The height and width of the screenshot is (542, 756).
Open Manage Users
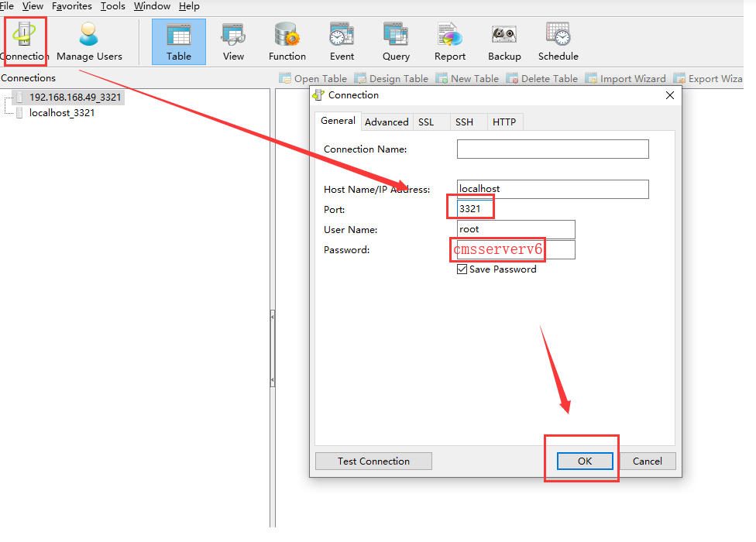(x=89, y=42)
